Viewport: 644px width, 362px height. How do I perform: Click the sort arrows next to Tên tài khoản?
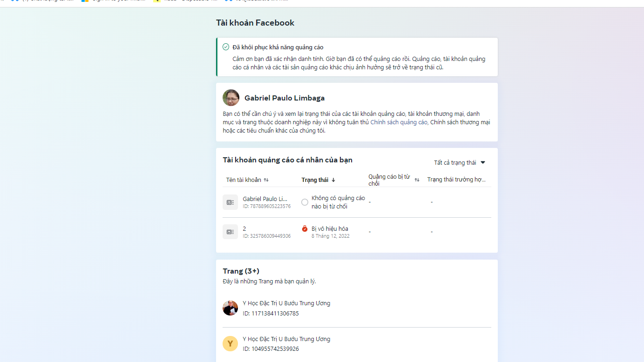(266, 180)
